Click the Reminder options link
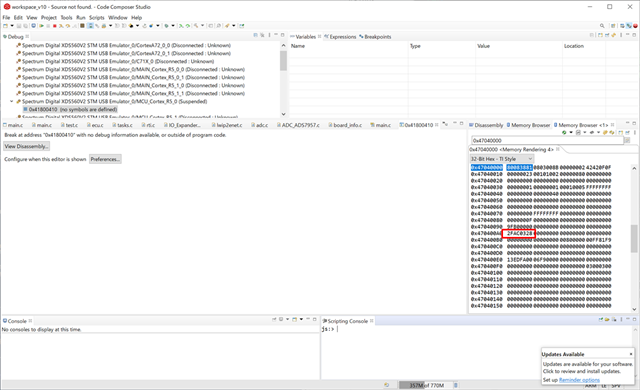This screenshot has height=390, width=640. click(579, 380)
